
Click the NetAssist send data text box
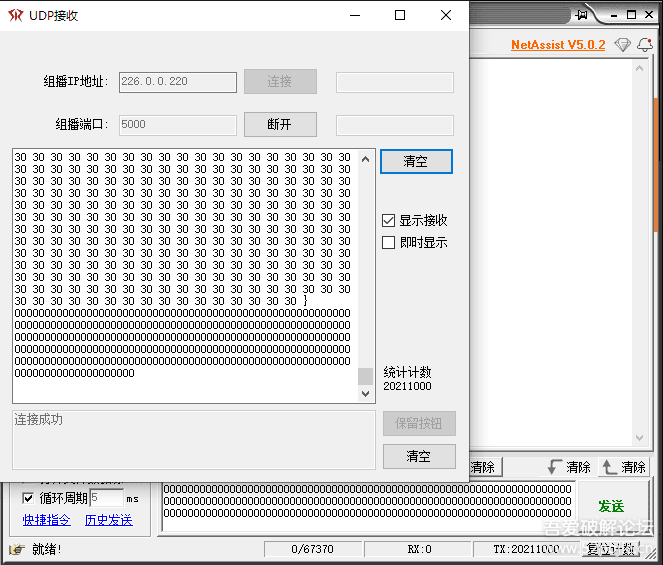(367, 506)
